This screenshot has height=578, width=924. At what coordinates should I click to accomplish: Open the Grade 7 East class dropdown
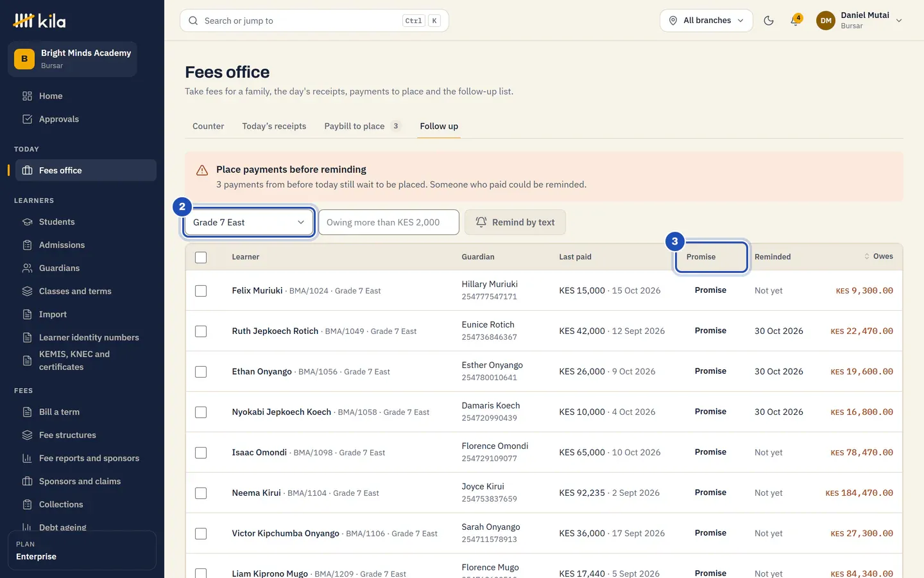point(249,222)
